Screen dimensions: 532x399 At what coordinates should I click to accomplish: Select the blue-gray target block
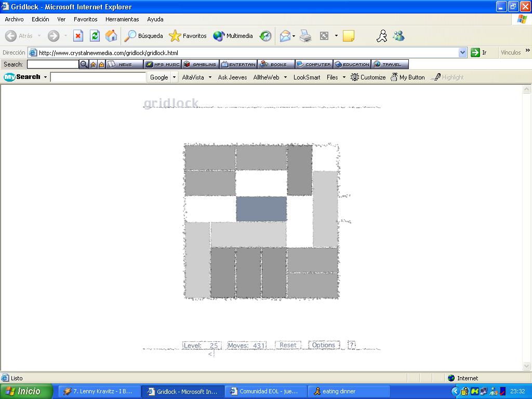pyautogui.click(x=261, y=209)
